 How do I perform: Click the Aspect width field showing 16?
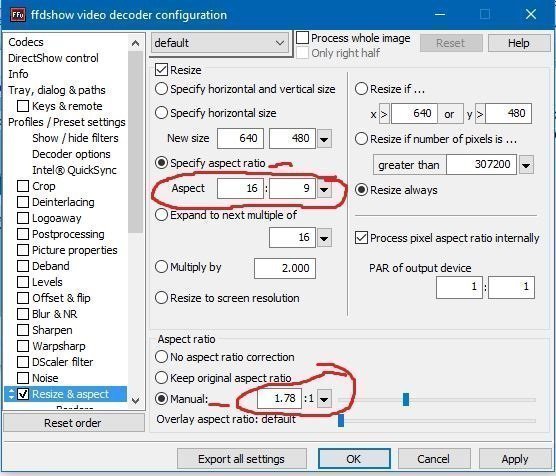240,188
